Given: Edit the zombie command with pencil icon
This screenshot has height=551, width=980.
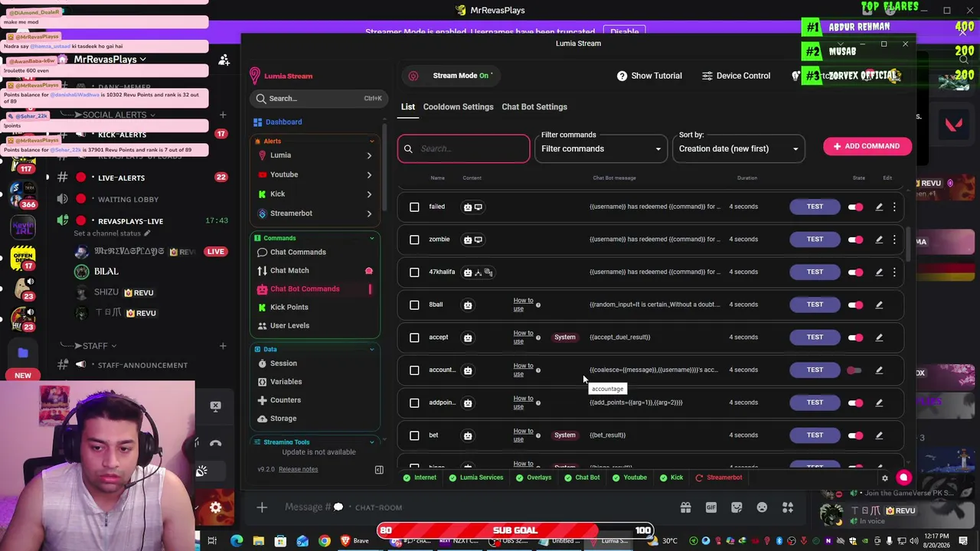Looking at the screenshot, I should [879, 240].
